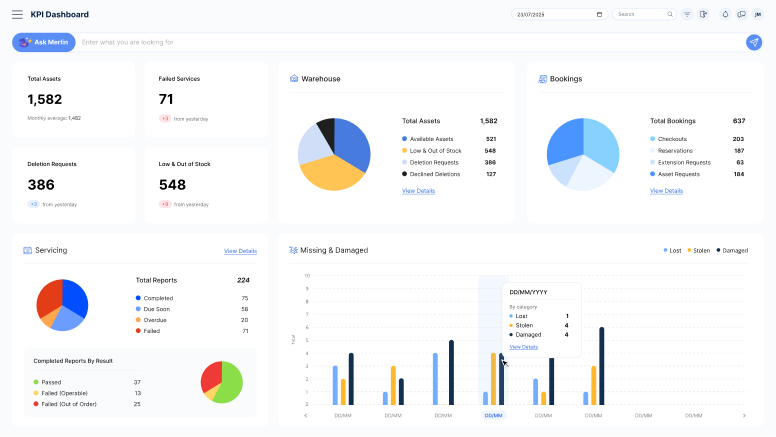Image resolution: width=776 pixels, height=437 pixels.
Task: Toggle the Damaged series in chart legend
Action: tap(731, 250)
